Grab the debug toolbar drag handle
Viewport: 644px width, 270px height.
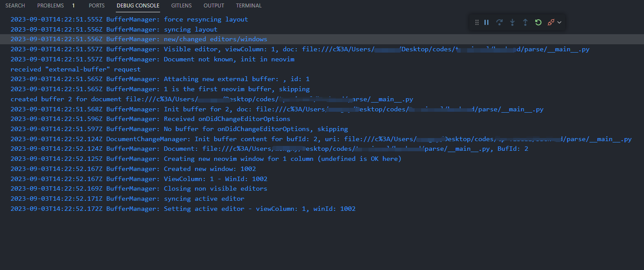pyautogui.click(x=477, y=22)
